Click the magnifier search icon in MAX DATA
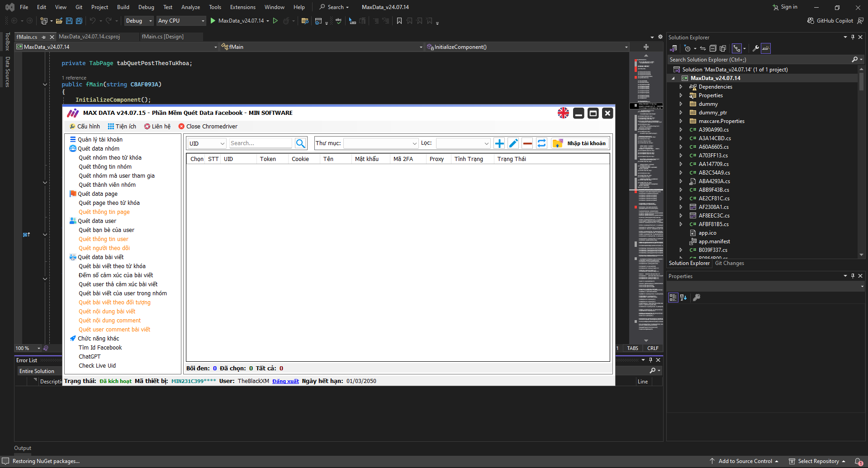This screenshot has width=868, height=468. (x=300, y=143)
